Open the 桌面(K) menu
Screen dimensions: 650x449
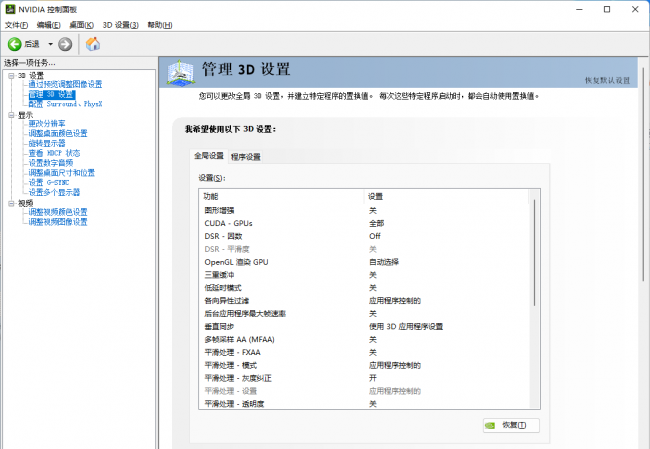tap(81, 25)
